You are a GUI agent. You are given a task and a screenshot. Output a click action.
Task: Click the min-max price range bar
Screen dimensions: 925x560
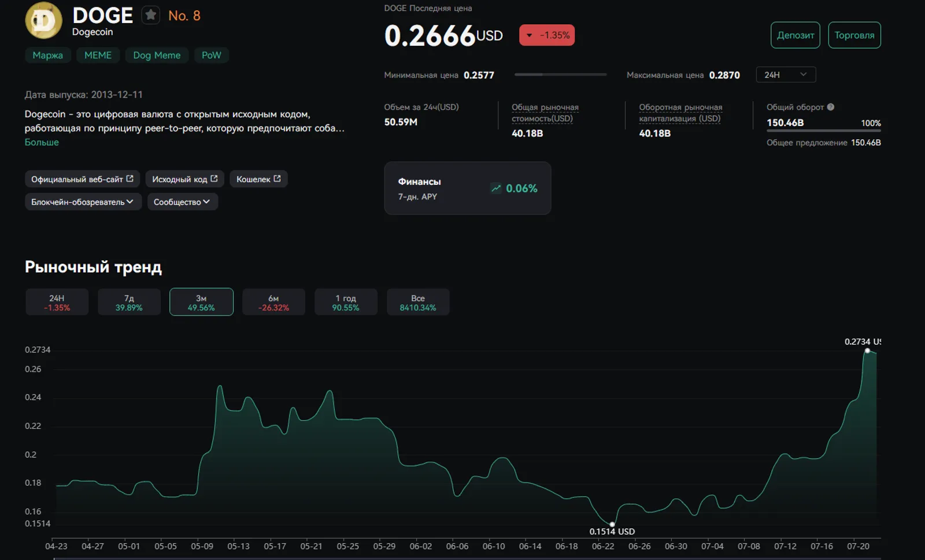pos(560,75)
